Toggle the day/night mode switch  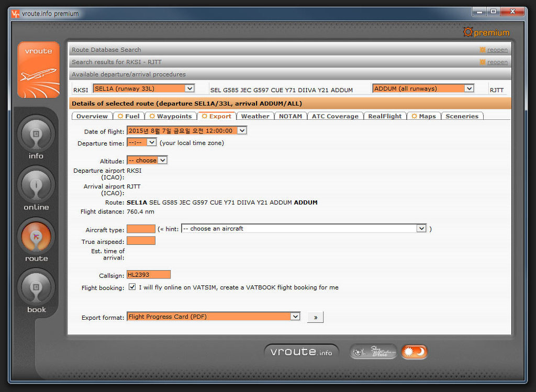pos(414,352)
